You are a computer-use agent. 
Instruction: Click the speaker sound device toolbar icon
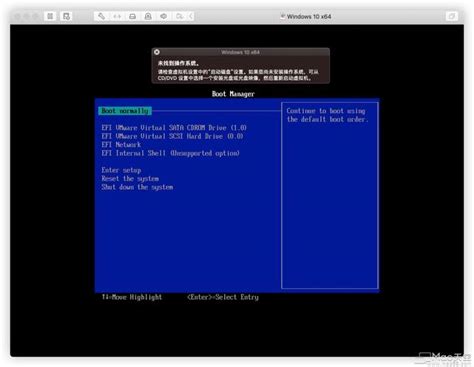click(x=164, y=16)
